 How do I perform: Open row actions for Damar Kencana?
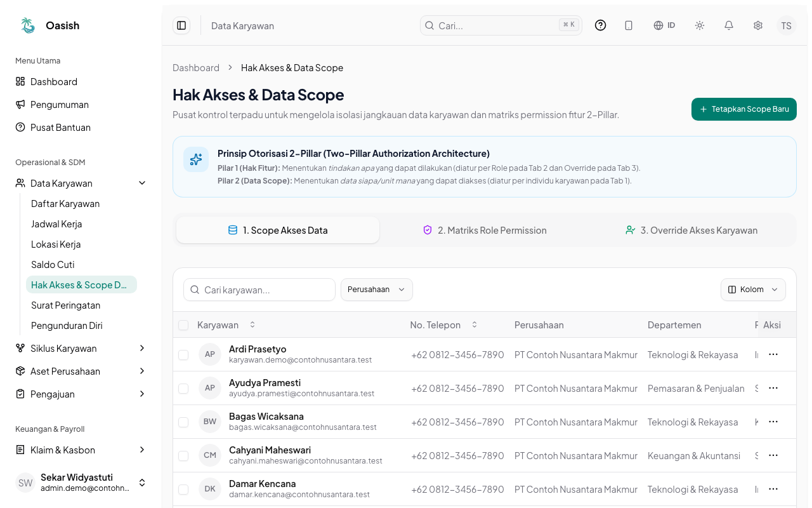pyautogui.click(x=773, y=489)
